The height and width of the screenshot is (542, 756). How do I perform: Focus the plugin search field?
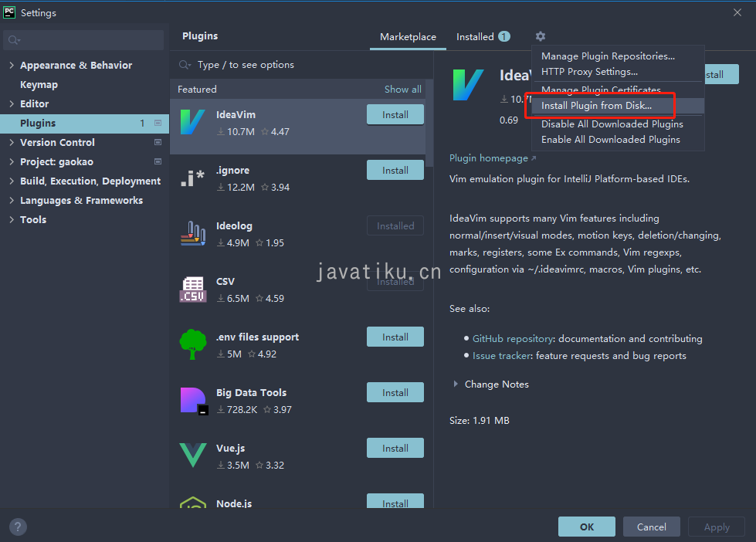(x=301, y=65)
